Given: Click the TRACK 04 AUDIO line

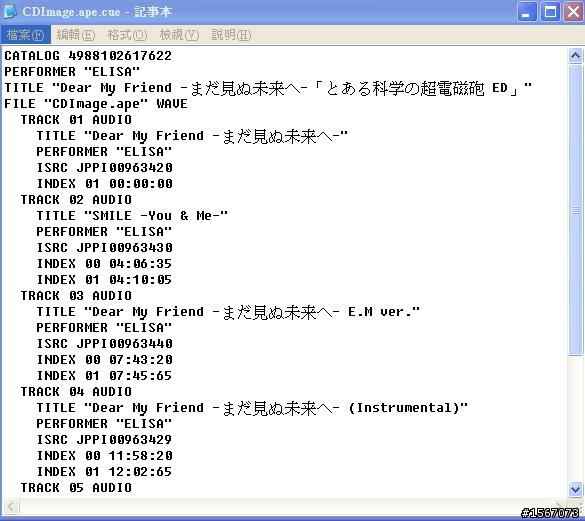Looking at the screenshot, I should click(76, 392).
